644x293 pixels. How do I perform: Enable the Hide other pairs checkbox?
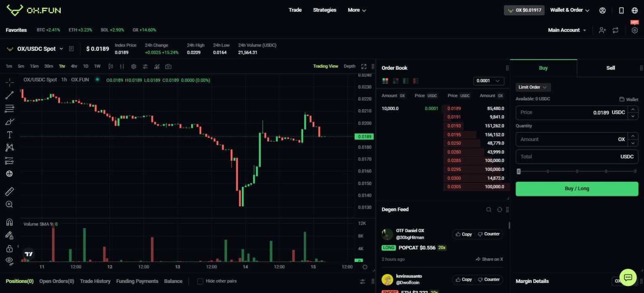pyautogui.click(x=200, y=281)
